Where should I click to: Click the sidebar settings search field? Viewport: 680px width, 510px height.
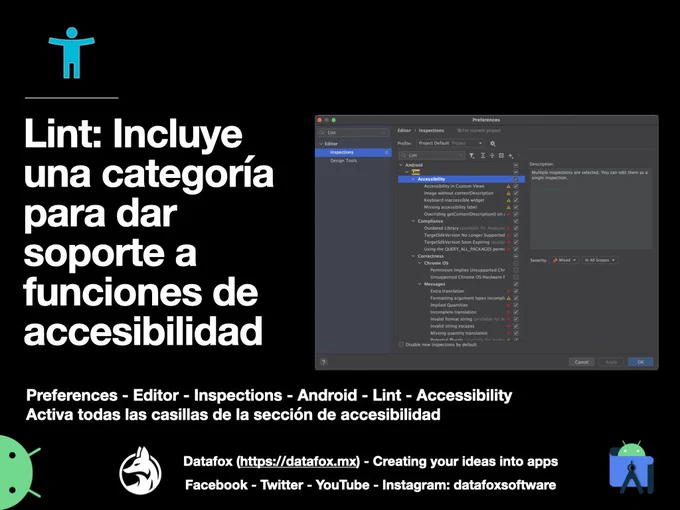coord(353,133)
